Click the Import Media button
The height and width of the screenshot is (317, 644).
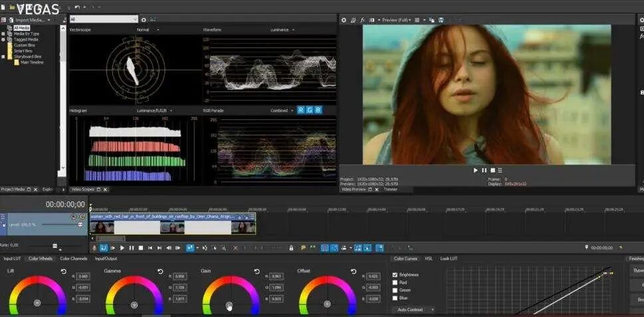(x=28, y=20)
